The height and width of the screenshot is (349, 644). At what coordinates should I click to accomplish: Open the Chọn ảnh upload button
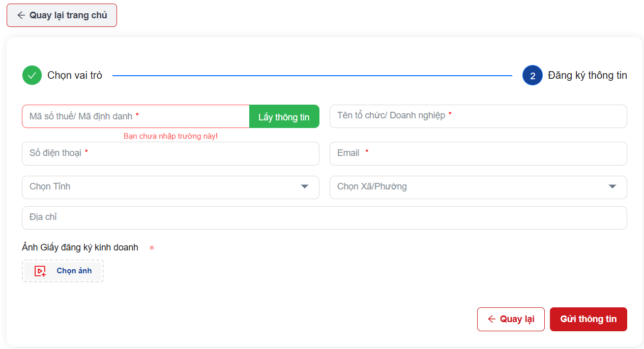(63, 271)
